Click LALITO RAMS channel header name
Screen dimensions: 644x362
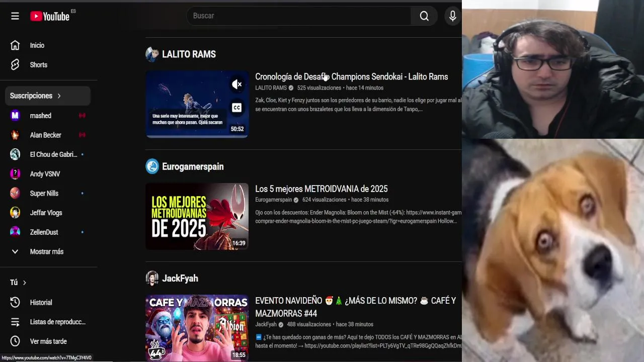tap(189, 54)
